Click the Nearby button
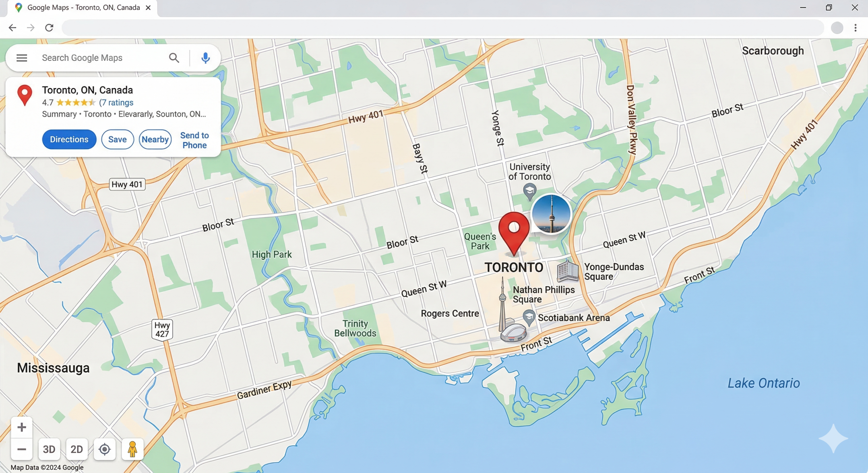868x473 pixels. pos(155,139)
